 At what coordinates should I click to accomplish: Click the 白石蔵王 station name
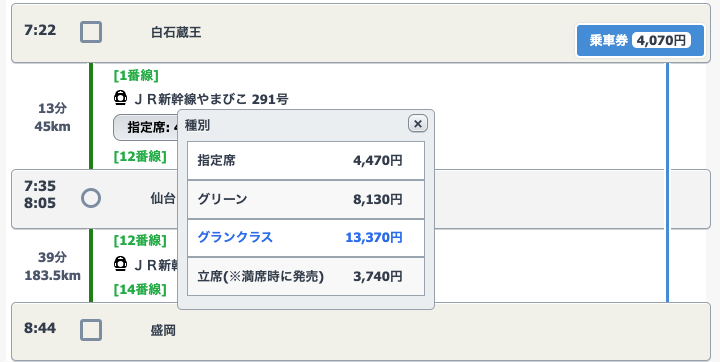point(176,32)
